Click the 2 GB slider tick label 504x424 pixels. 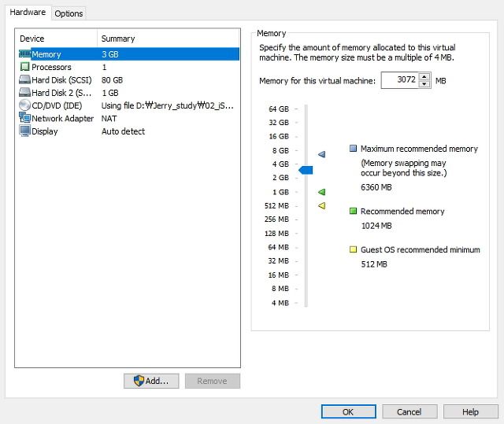point(280,178)
